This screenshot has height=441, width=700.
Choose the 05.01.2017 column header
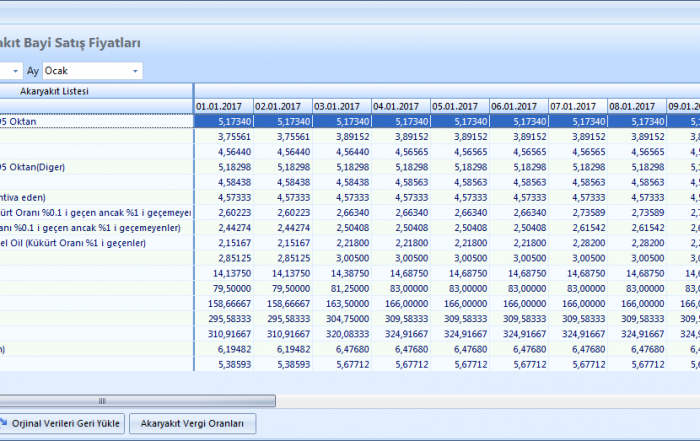[458, 106]
